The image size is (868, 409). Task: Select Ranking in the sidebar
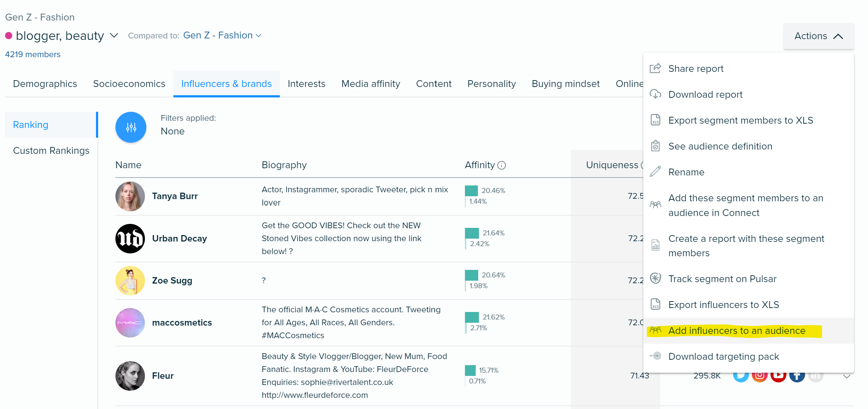51,125
